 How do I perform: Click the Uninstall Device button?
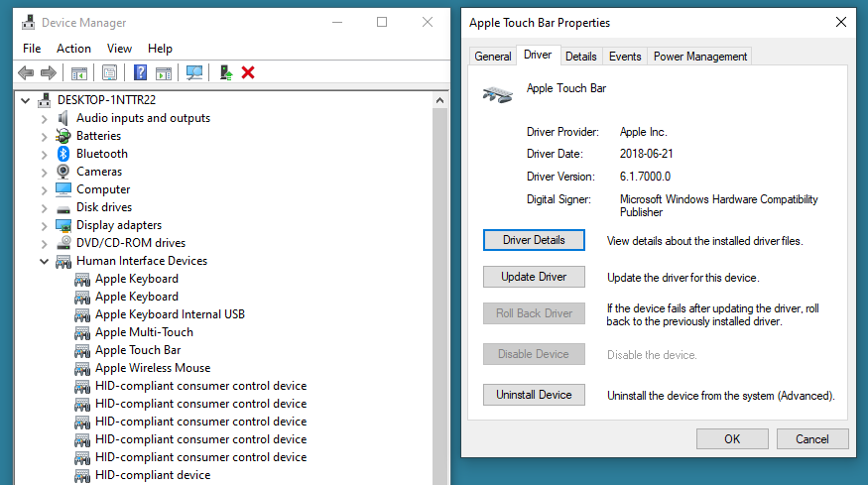(534, 394)
